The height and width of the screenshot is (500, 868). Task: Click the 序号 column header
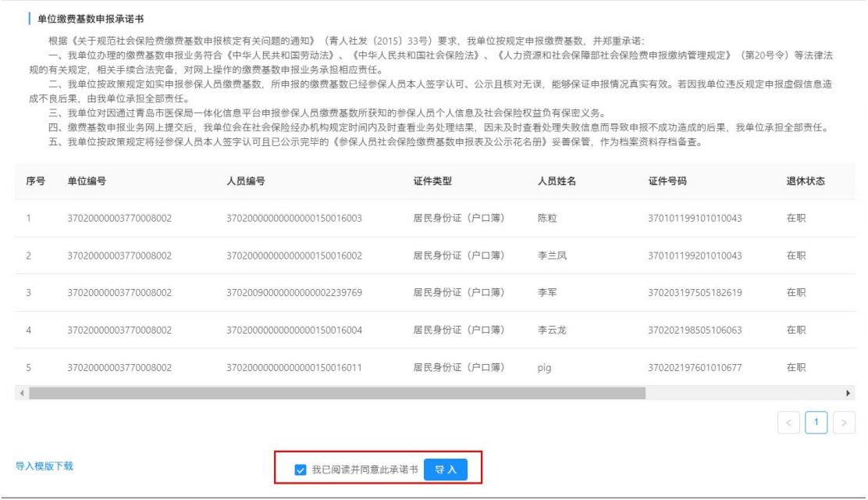coord(35,181)
